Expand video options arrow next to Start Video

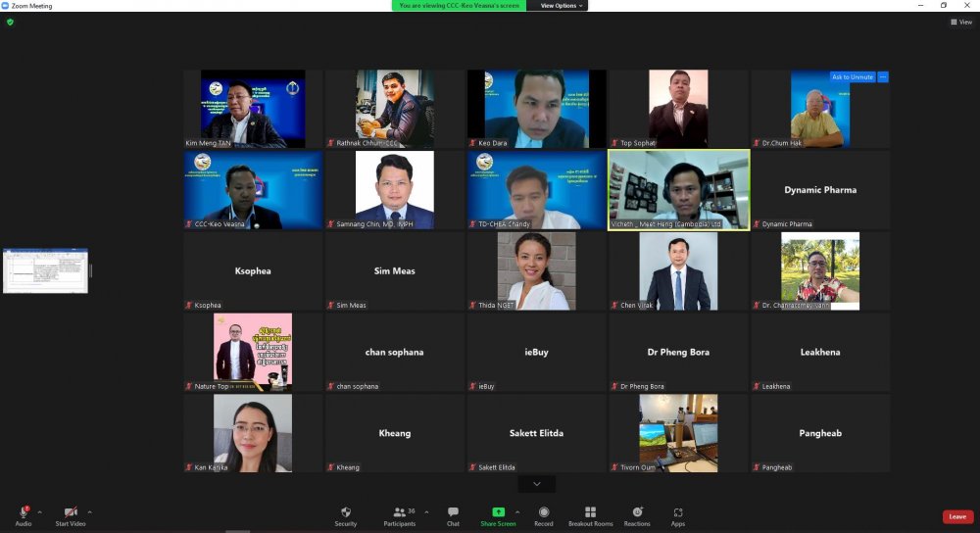pyautogui.click(x=89, y=510)
